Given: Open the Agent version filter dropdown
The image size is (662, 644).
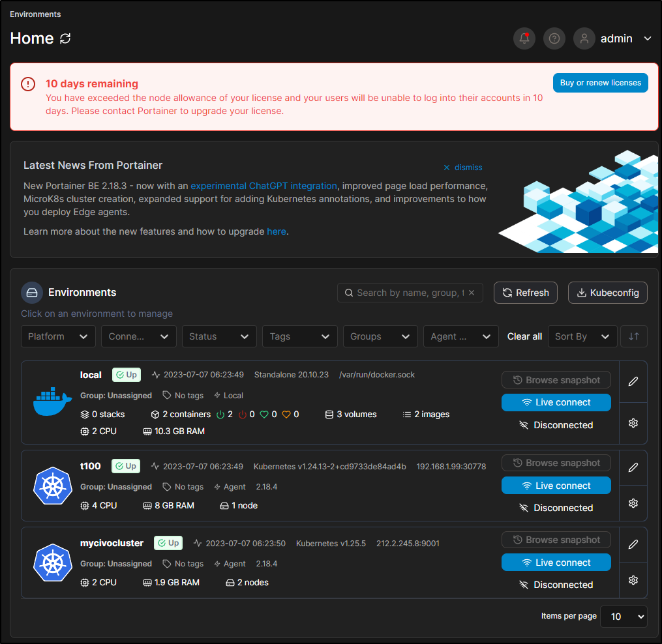Looking at the screenshot, I should click(461, 336).
